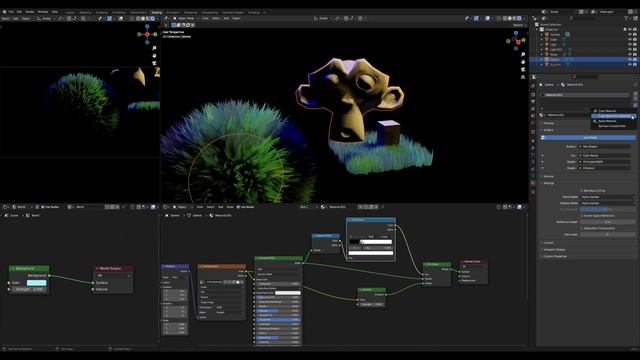Expand the Volume panel

pyautogui.click(x=548, y=176)
